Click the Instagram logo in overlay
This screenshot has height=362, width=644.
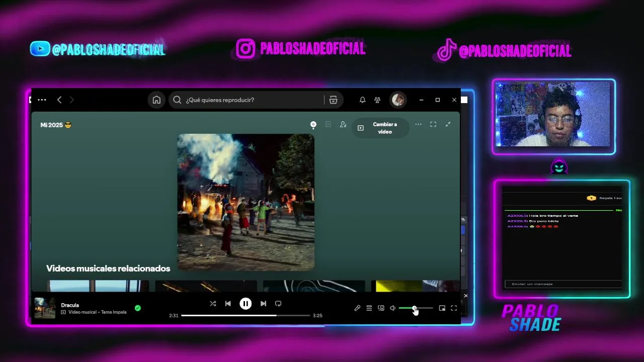click(246, 49)
